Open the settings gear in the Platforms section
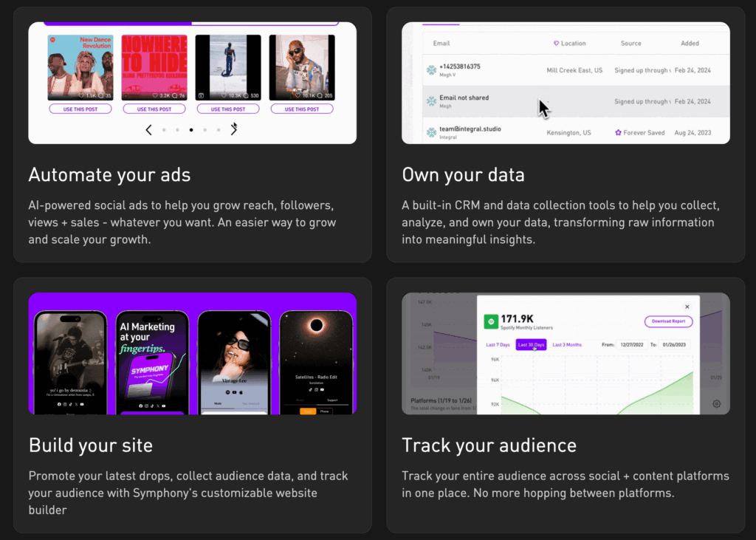756x540 pixels. click(716, 404)
